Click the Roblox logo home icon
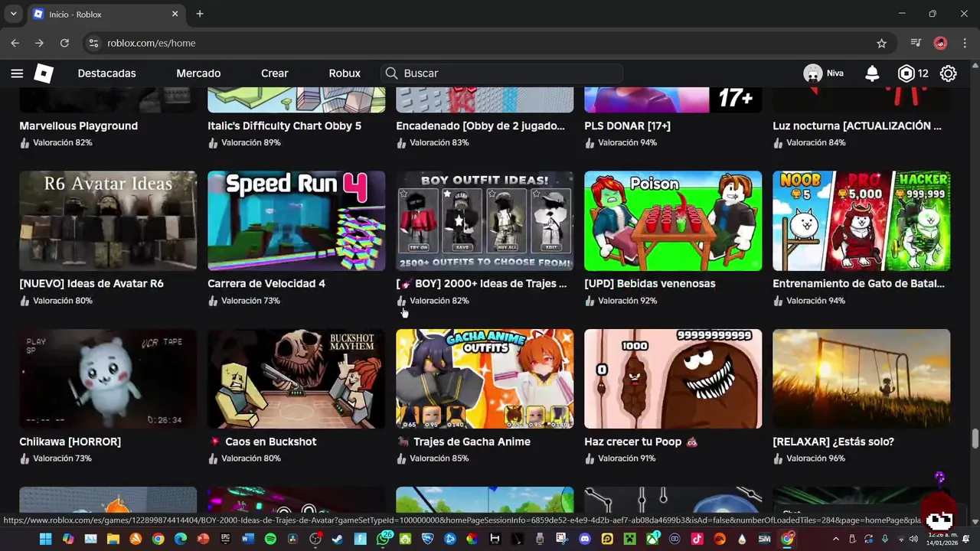Image resolution: width=980 pixels, height=551 pixels. tap(44, 73)
